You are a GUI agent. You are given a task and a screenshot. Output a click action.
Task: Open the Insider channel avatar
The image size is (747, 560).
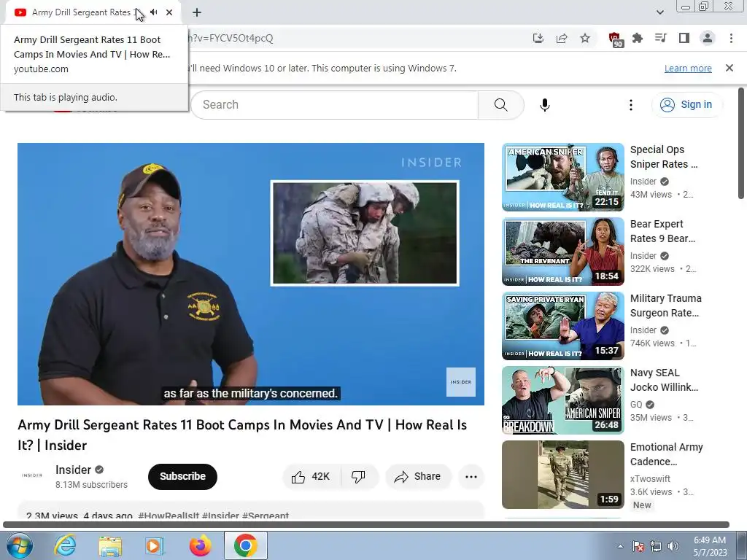pyautogui.click(x=32, y=475)
